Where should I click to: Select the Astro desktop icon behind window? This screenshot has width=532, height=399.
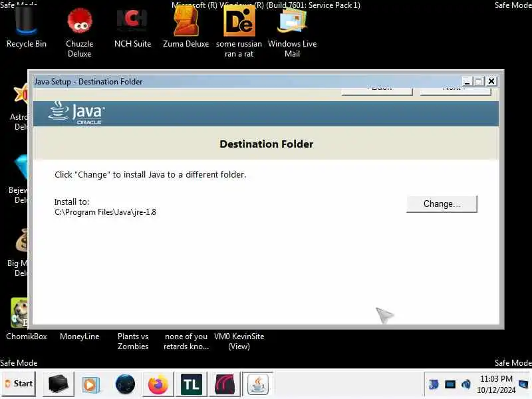[x=19, y=108]
